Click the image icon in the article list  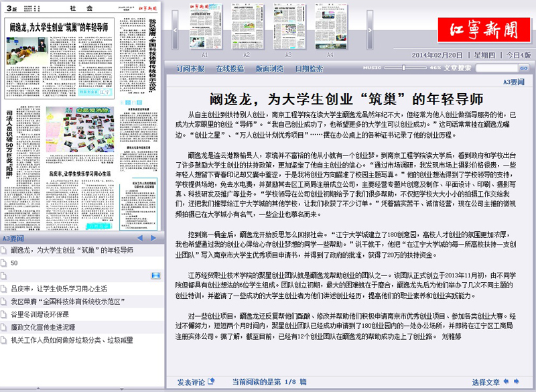[155, 275]
